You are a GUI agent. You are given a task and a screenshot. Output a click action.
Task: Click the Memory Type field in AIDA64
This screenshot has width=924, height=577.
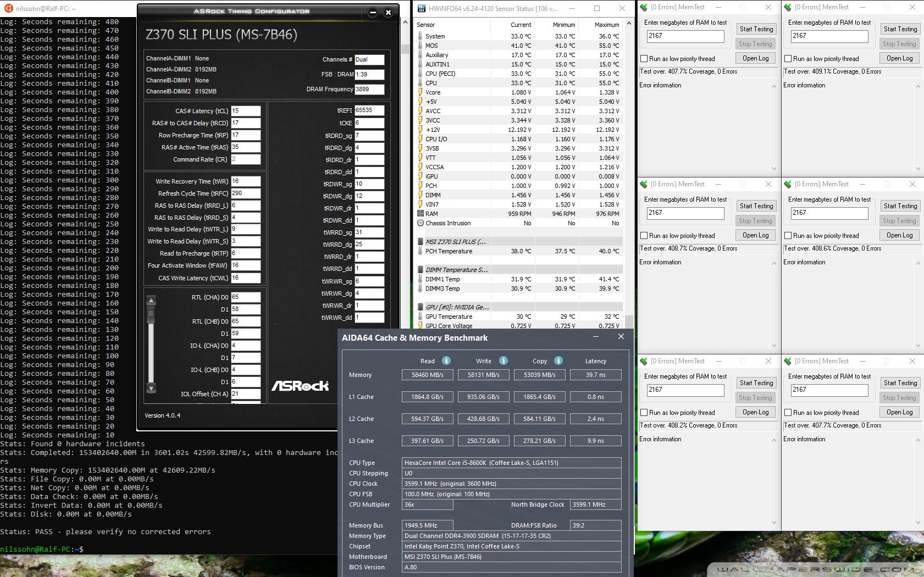pos(512,536)
